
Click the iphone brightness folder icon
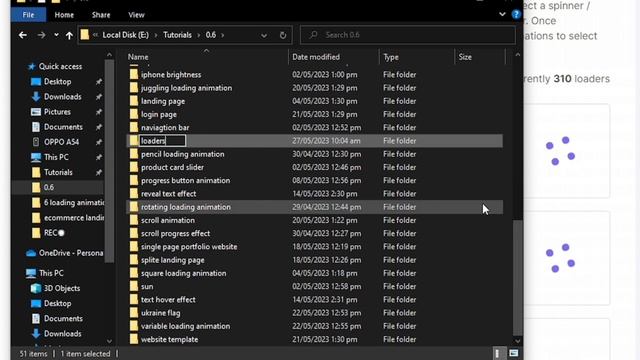tap(134, 74)
